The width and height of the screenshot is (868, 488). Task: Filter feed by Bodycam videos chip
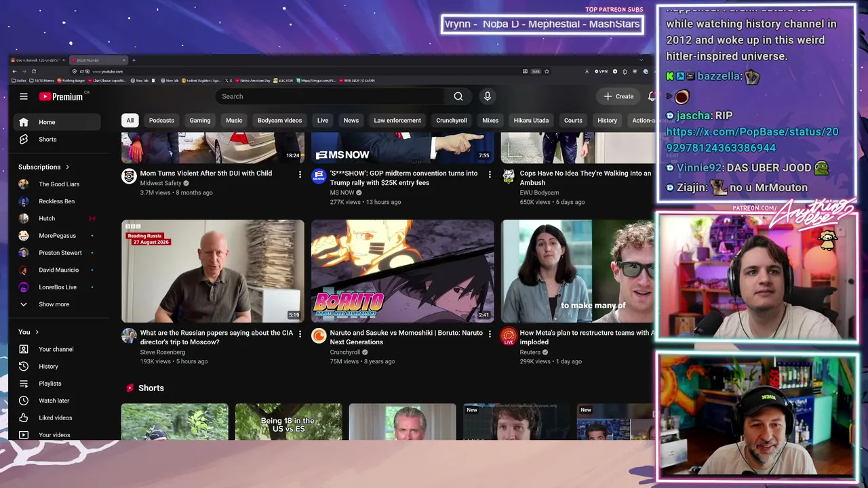click(279, 121)
